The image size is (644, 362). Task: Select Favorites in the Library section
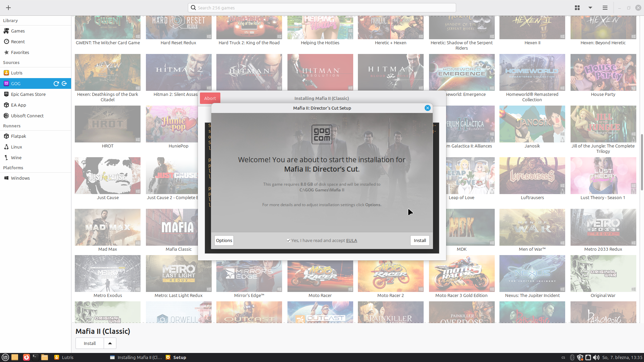point(20,52)
